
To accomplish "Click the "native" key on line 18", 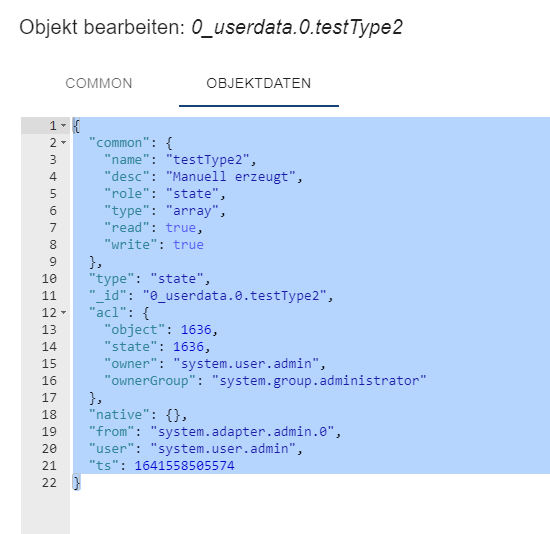I will [119, 414].
